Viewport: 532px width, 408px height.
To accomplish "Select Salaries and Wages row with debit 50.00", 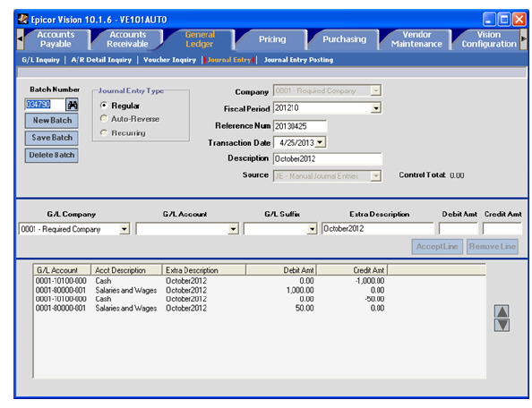I will [x=210, y=309].
